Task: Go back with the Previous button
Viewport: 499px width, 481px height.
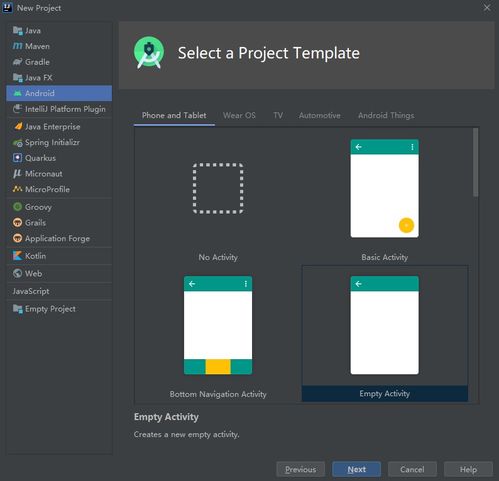Action: (x=300, y=469)
